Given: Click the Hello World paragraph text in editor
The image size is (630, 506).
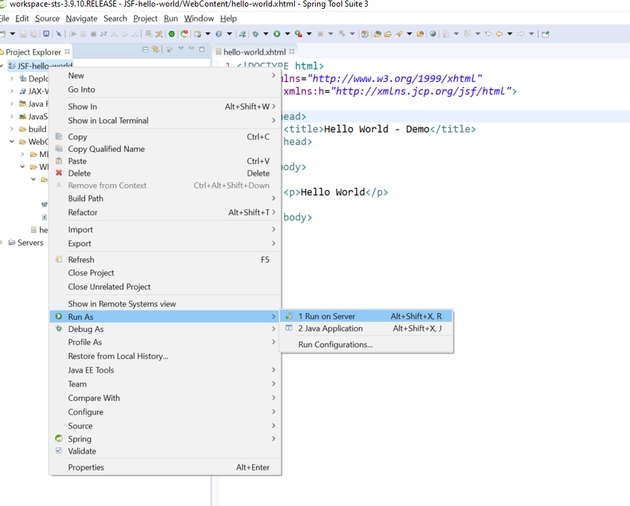Looking at the screenshot, I should coord(335,192).
